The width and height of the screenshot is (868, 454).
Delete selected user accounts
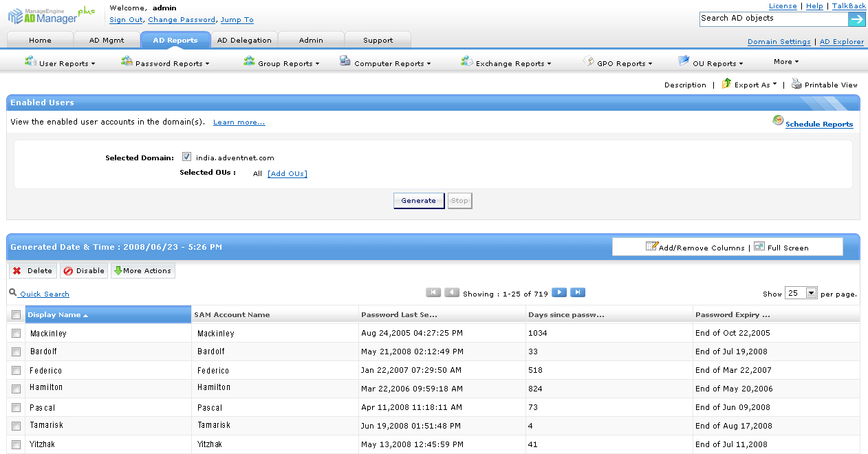tap(32, 270)
